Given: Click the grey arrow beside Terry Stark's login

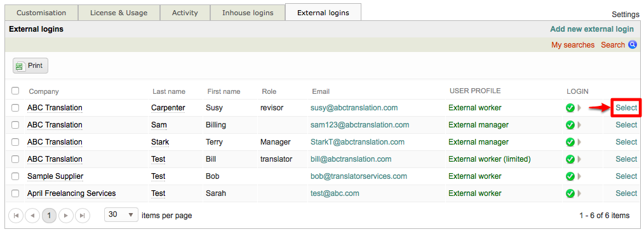Looking at the screenshot, I should 579,142.
